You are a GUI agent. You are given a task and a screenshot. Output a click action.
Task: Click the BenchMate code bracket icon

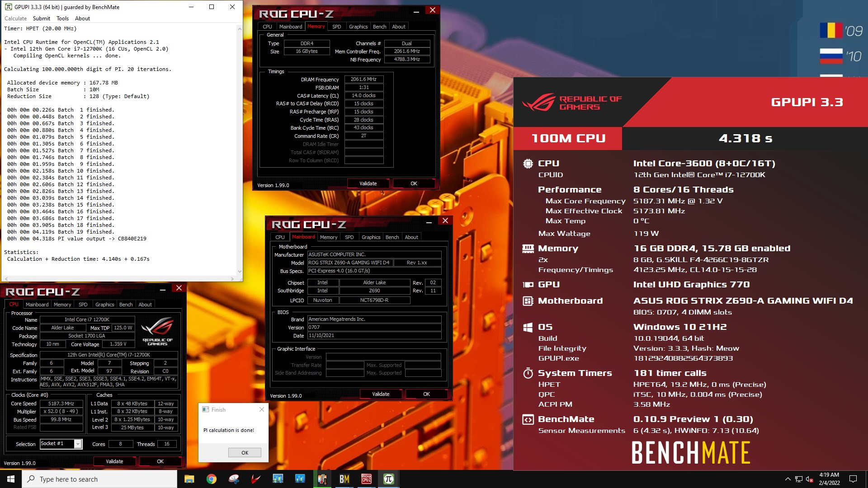(528, 419)
